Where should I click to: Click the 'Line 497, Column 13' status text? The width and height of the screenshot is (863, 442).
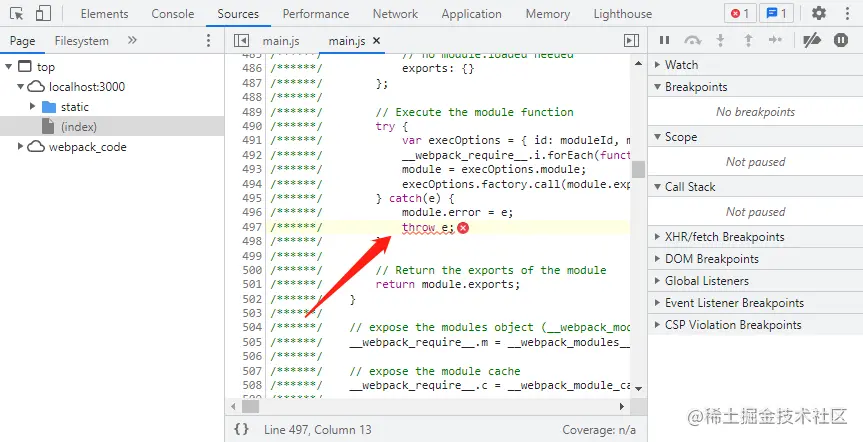click(318, 429)
